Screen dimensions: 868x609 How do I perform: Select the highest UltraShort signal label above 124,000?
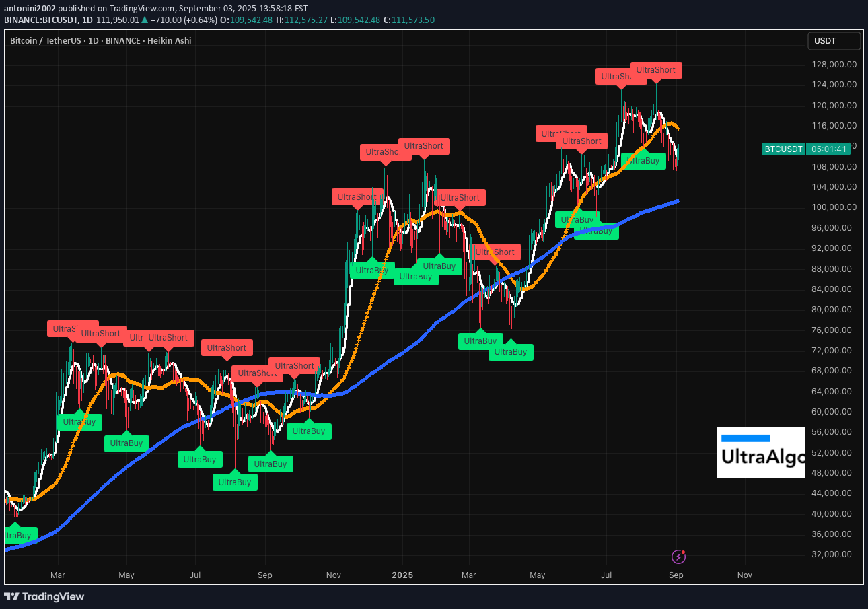pos(656,70)
